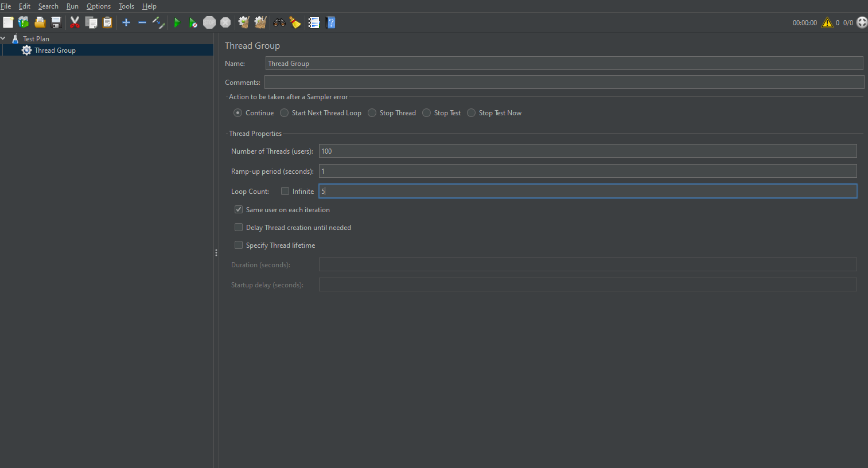
Task: Click the Clear All double-broom icon
Action: coord(260,22)
